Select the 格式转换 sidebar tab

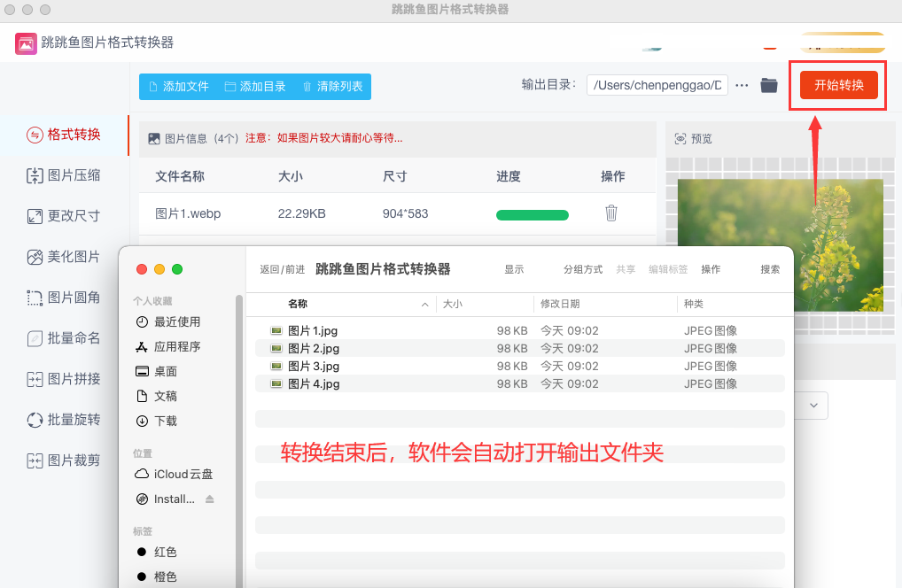pyautogui.click(x=64, y=135)
